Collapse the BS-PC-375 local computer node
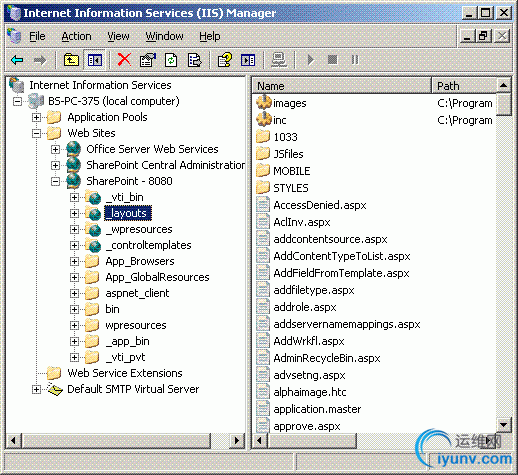The height and width of the screenshot is (475, 518). [x=17, y=101]
